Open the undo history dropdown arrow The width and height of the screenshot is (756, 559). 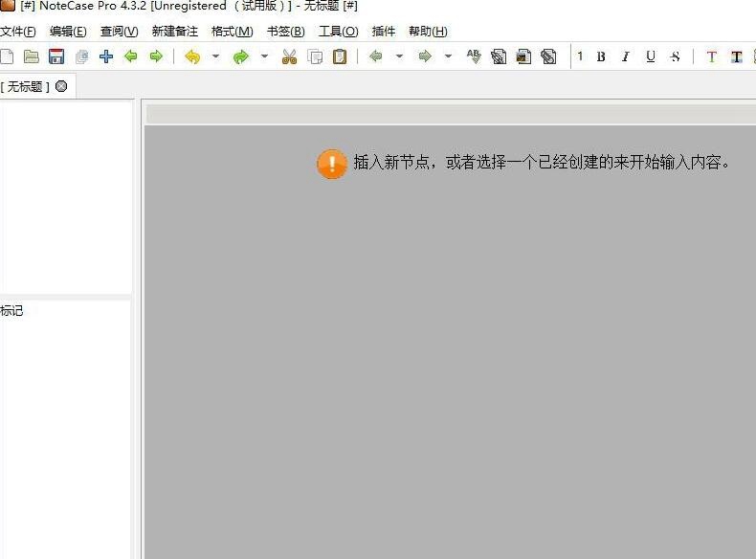point(215,56)
